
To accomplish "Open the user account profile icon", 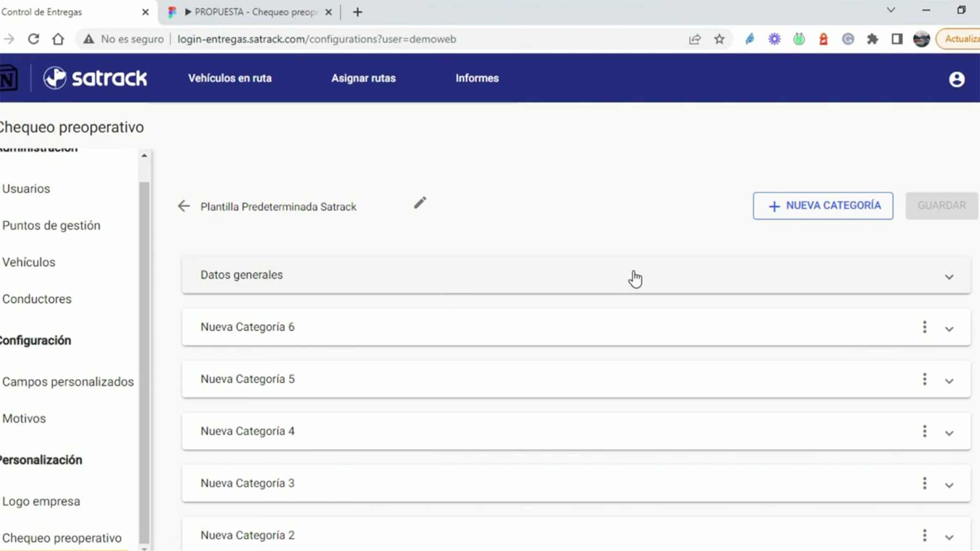I will pos(956,79).
